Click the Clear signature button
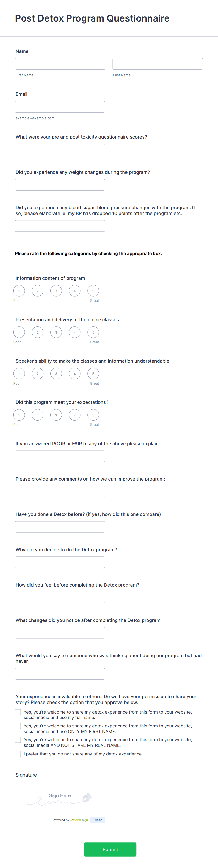The height and width of the screenshot is (868, 218). pyautogui.click(x=98, y=820)
